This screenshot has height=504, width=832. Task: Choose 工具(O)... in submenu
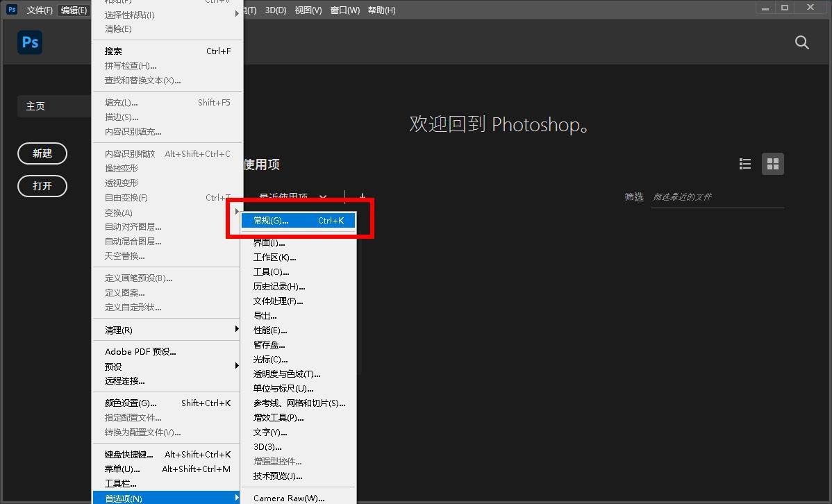298,271
